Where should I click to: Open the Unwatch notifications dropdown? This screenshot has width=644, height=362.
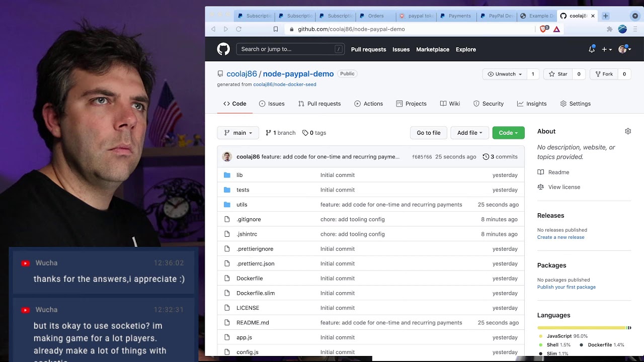[505, 74]
